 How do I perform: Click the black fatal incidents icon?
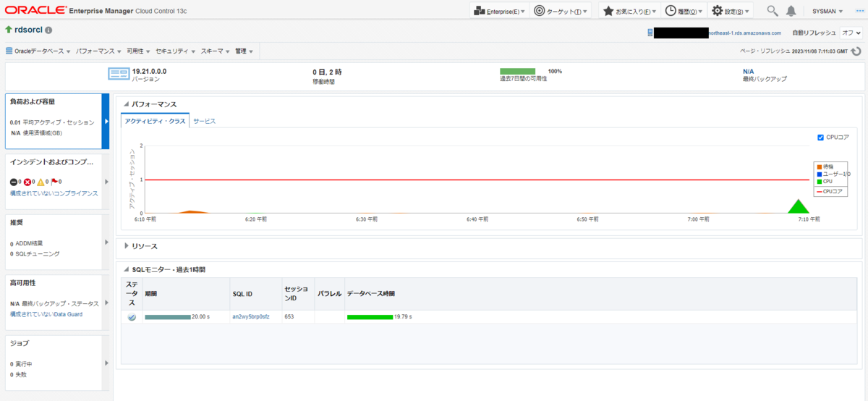click(14, 182)
